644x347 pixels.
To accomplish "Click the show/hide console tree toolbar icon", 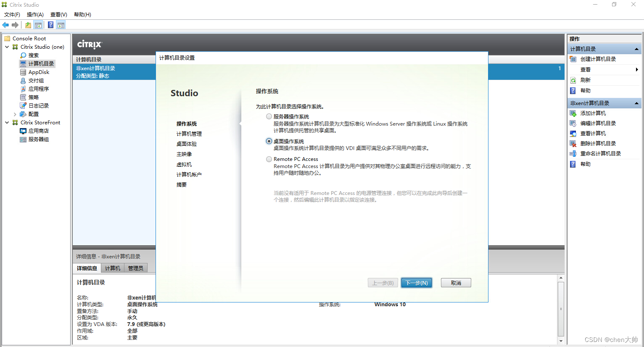I will pos(38,25).
